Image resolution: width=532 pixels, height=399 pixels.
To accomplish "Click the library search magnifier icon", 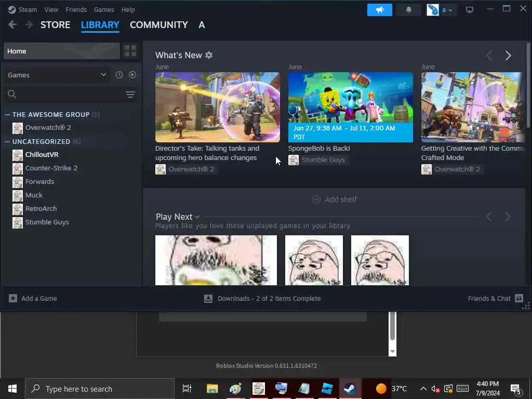I will click(12, 94).
